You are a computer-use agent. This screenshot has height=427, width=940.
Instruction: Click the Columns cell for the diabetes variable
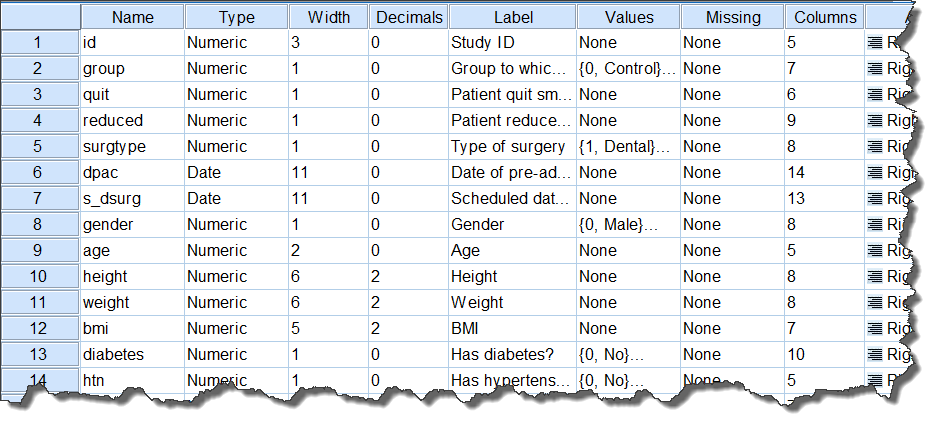(x=824, y=354)
